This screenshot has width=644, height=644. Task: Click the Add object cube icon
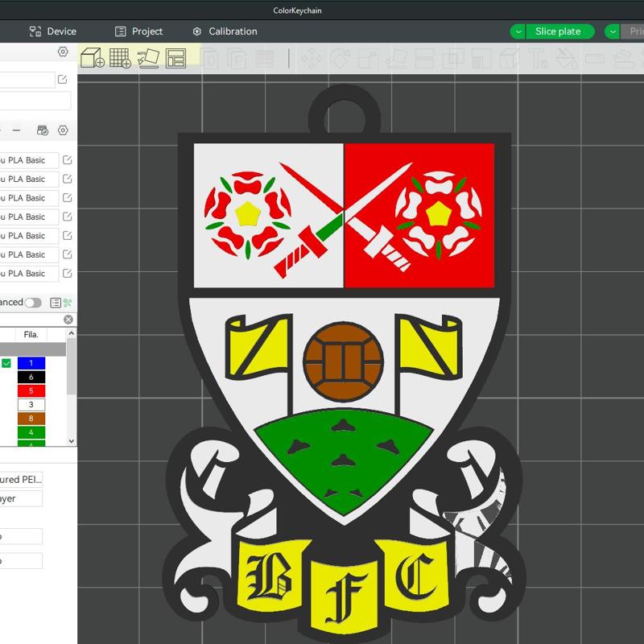point(92,58)
